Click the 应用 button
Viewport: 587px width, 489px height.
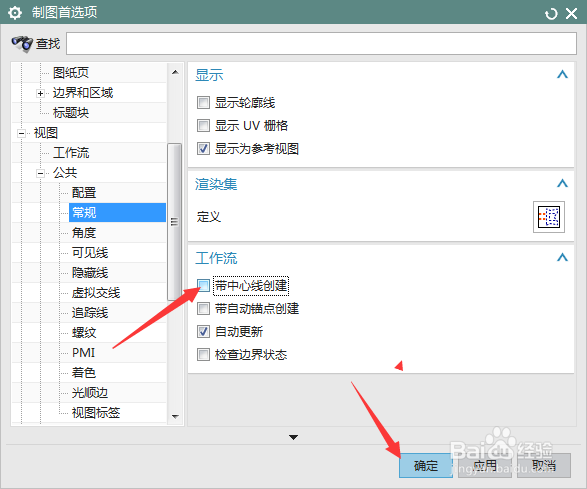485,465
